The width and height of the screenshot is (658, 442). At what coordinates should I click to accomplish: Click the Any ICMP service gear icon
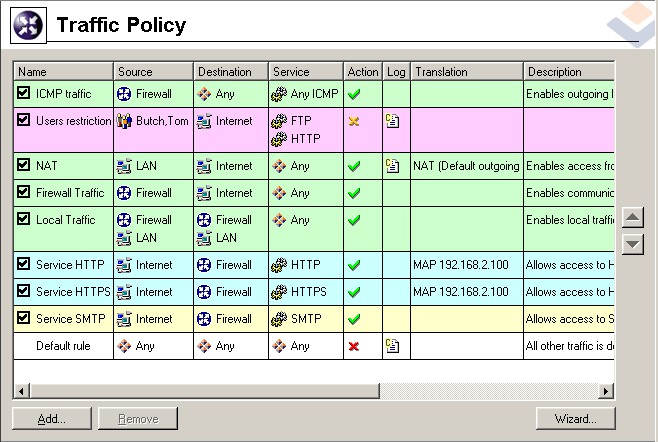click(279, 94)
